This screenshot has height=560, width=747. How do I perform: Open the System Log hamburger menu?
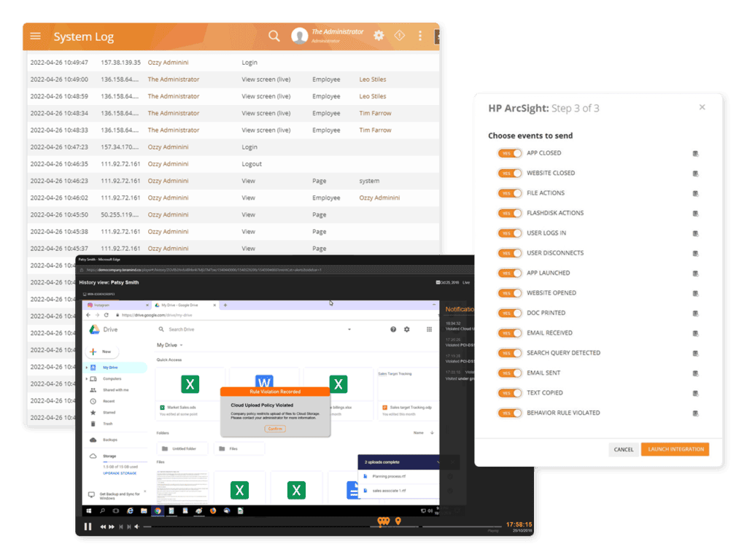pos(35,36)
